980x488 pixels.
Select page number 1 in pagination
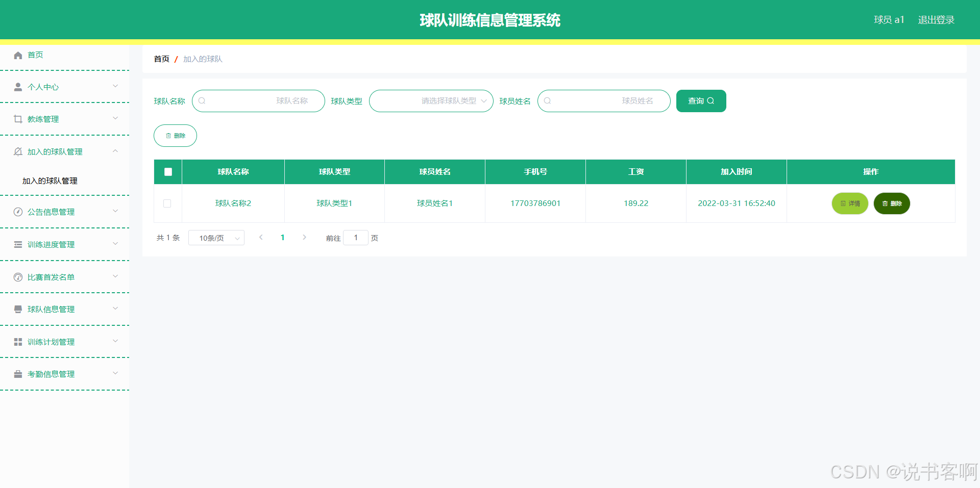click(283, 238)
